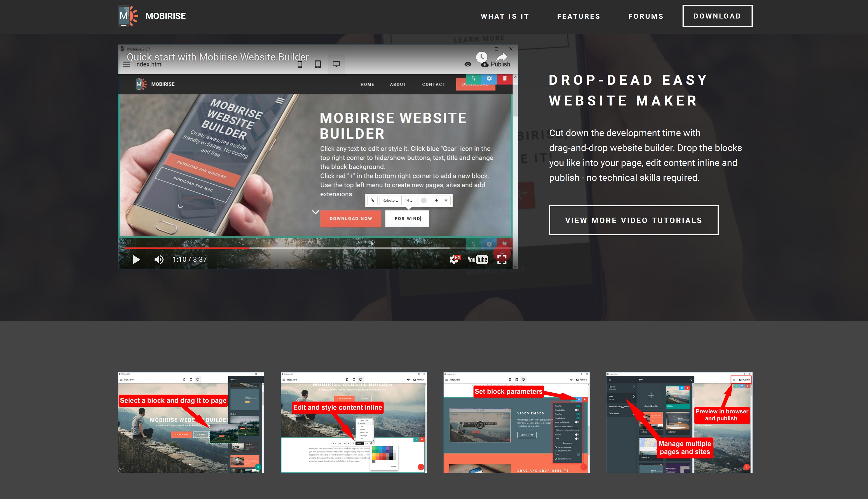Mute the tutorial video audio
The height and width of the screenshot is (499, 868).
pos(159,259)
